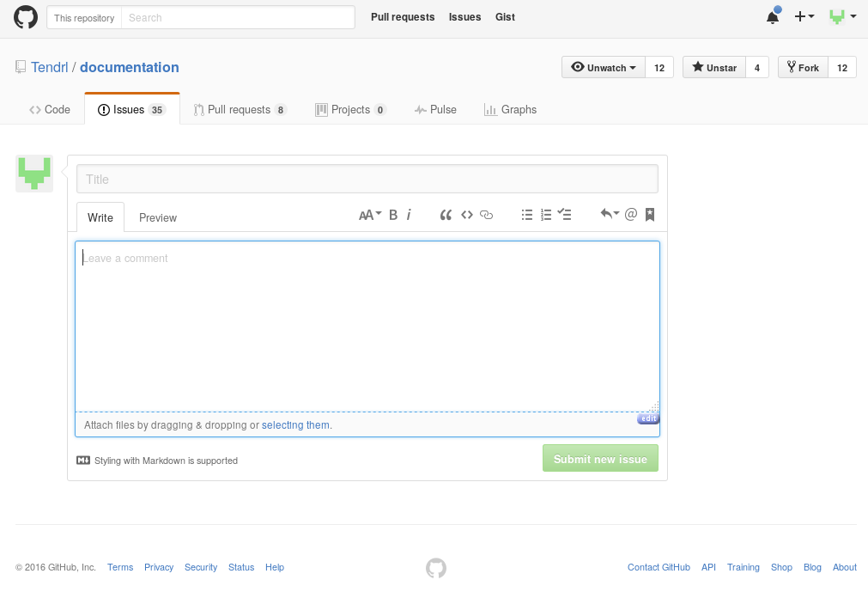Open Contact GitHub footer link
Image resolution: width=868 pixels, height=592 pixels.
[x=659, y=568]
